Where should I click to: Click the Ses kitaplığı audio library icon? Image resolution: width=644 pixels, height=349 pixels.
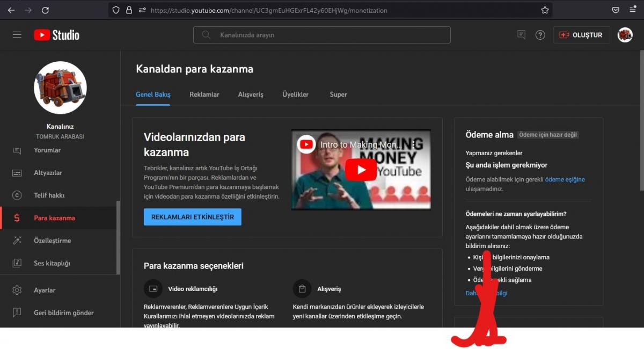[17, 263]
